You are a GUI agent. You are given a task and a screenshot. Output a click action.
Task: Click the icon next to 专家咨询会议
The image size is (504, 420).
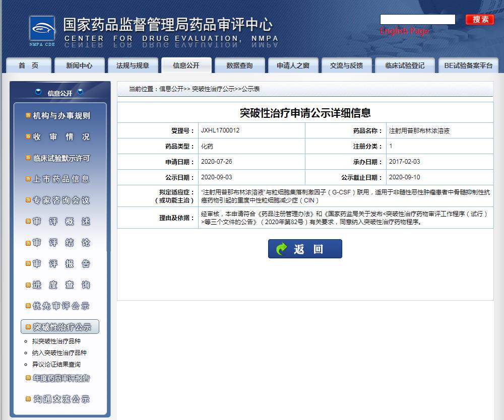click(28, 200)
